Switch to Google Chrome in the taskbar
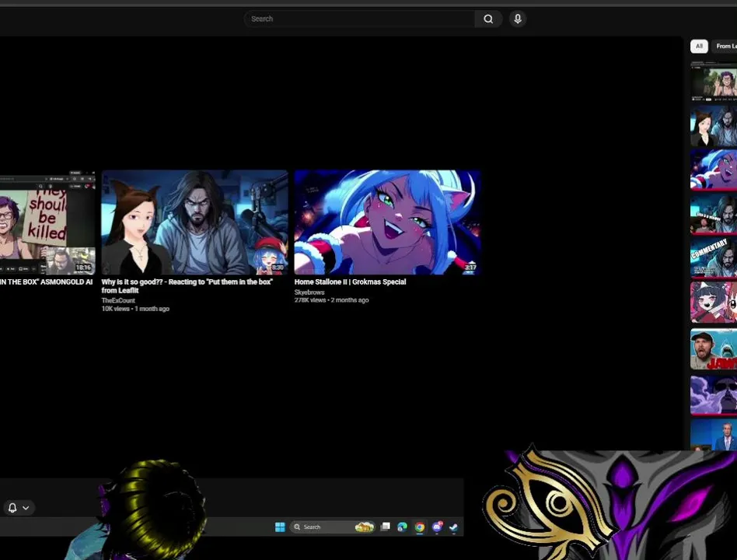This screenshot has height=560, width=737. (420, 527)
